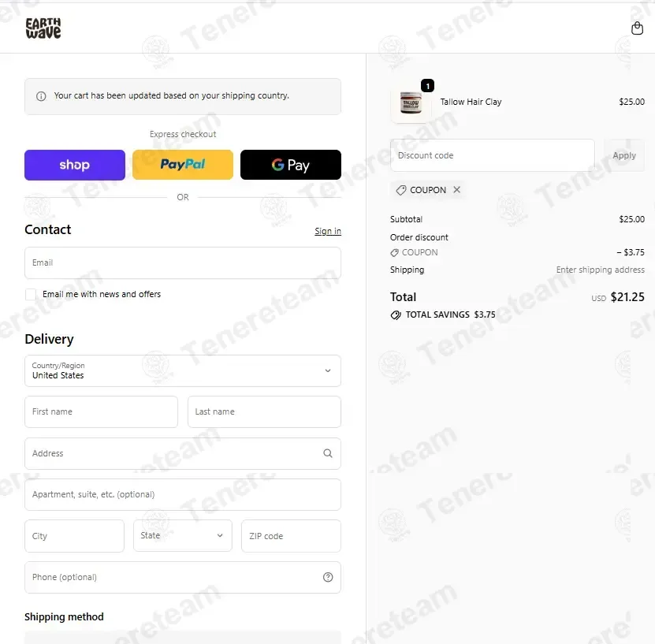Click the Total Savings tag icon
Screen dimensions: 655x644
(395, 315)
